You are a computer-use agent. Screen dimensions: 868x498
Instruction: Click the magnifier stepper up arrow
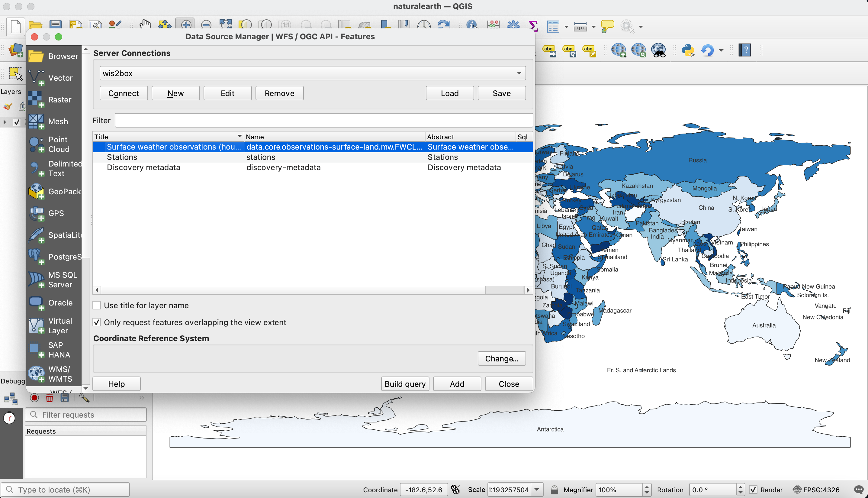pos(647,487)
